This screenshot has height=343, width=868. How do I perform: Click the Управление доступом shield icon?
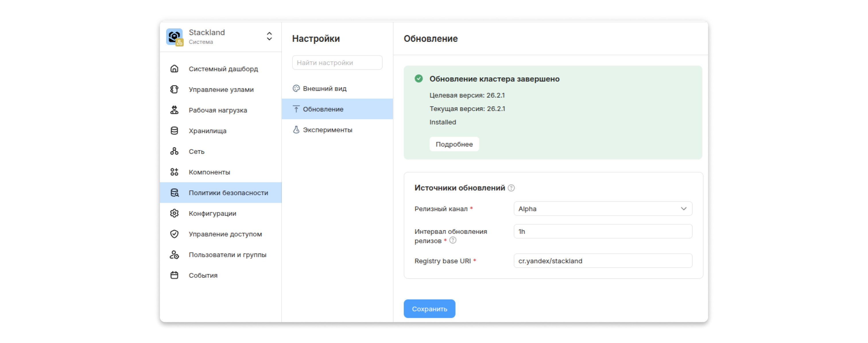[174, 234]
